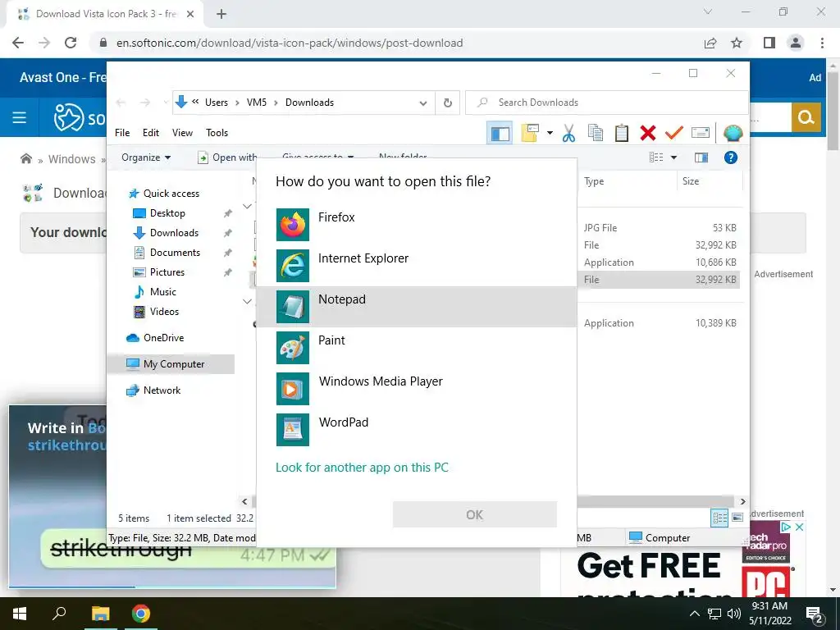The image size is (840, 630).
Task: Switch to details view in status bar
Action: pyautogui.click(x=719, y=518)
